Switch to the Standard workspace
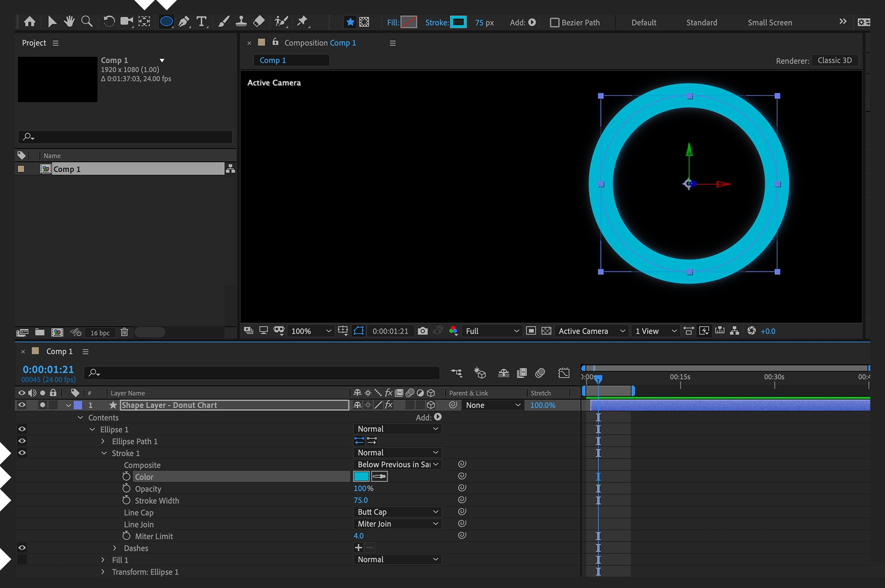 pos(702,23)
